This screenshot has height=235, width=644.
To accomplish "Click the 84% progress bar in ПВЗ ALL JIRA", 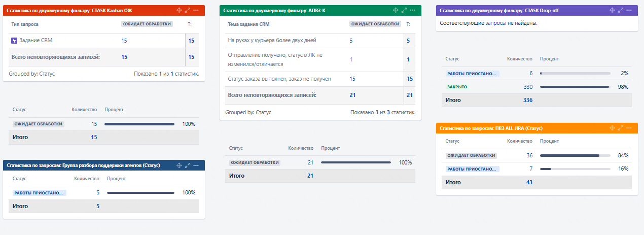I will [575, 155].
